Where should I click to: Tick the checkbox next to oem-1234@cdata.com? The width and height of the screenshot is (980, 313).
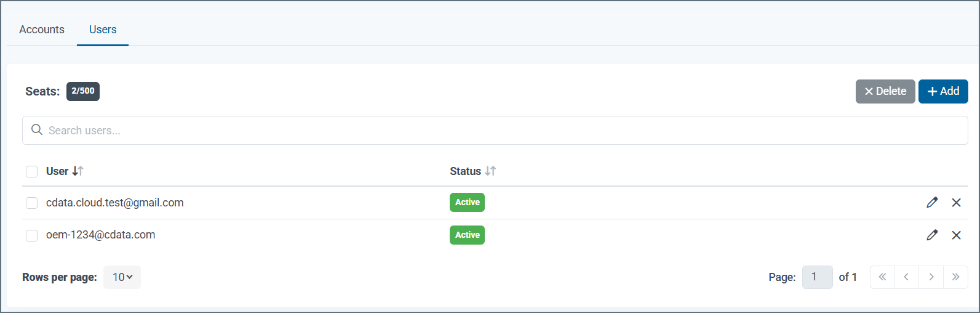click(x=32, y=235)
